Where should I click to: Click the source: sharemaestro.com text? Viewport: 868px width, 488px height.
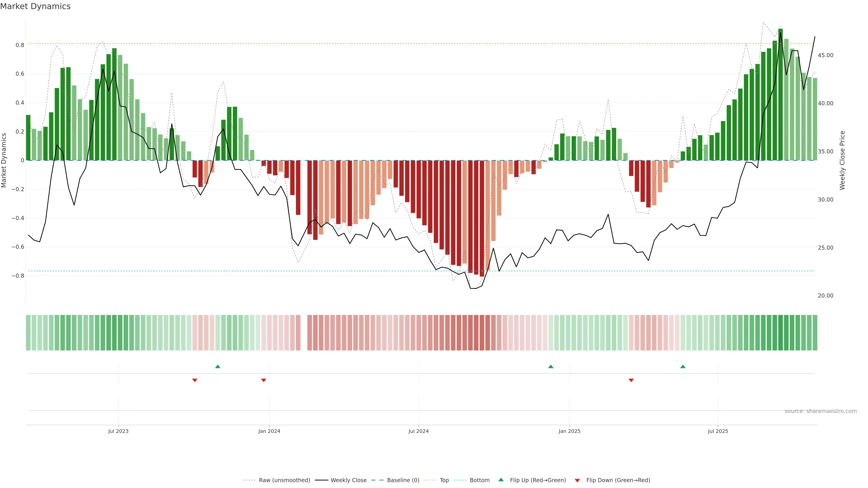pyautogui.click(x=821, y=411)
